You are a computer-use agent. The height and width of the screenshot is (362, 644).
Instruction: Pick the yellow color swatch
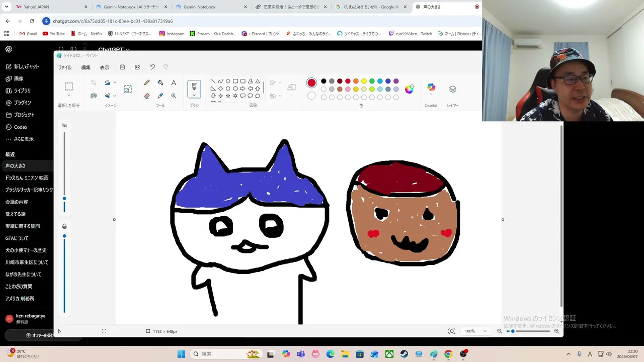pos(364,81)
